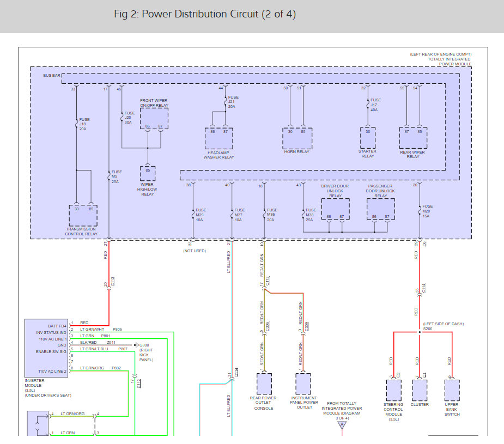Click the 'REAR WIPER RELAY' label

(x=412, y=155)
